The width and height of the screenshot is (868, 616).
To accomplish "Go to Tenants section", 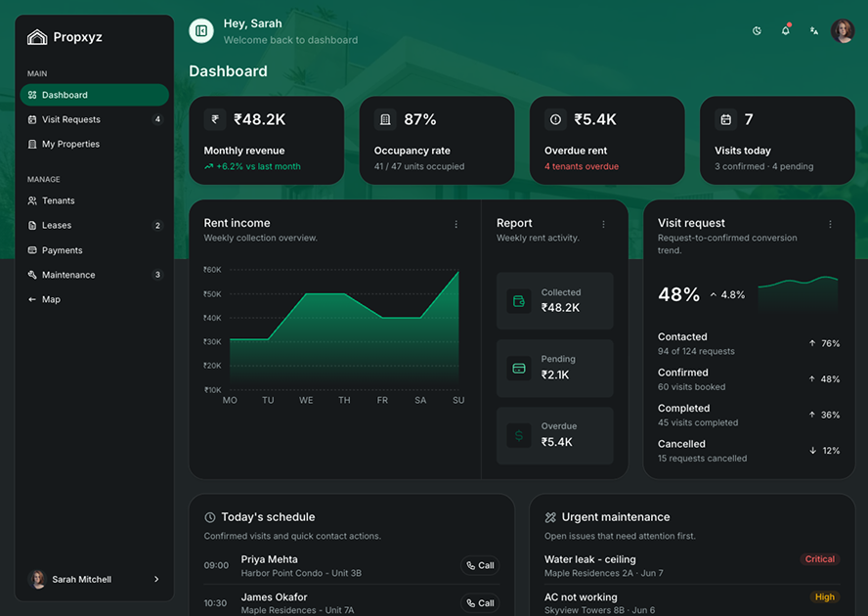I will tap(95, 200).
